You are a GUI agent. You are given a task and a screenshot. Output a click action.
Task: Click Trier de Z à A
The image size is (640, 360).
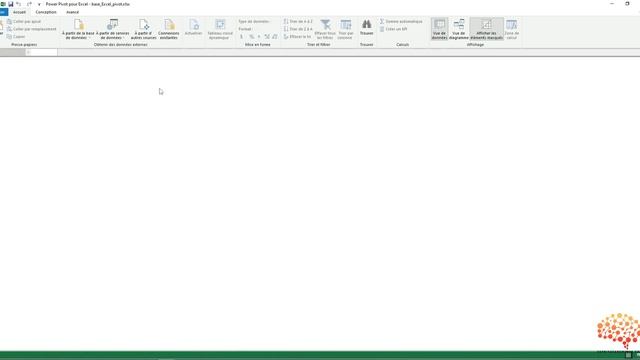pyautogui.click(x=298, y=29)
